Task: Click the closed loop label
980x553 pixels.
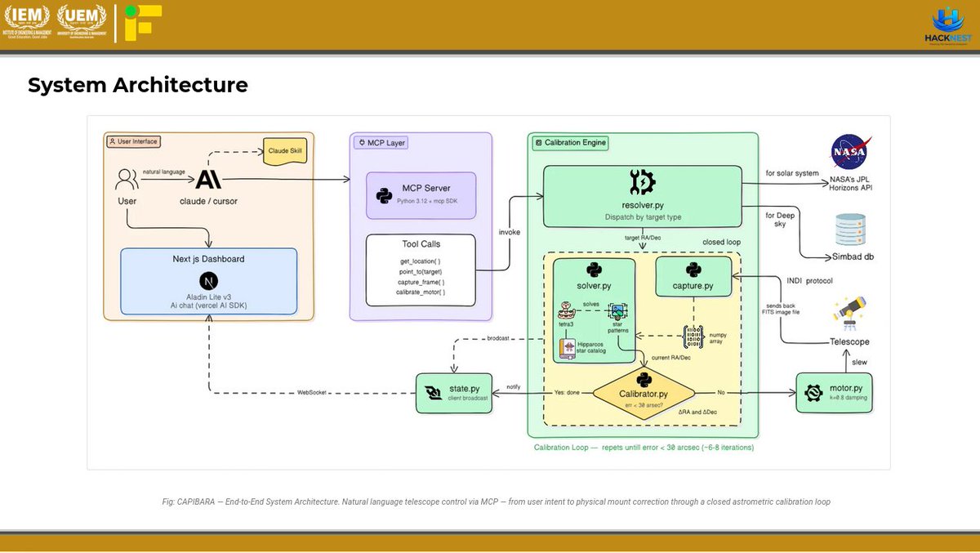Action: tap(721, 243)
